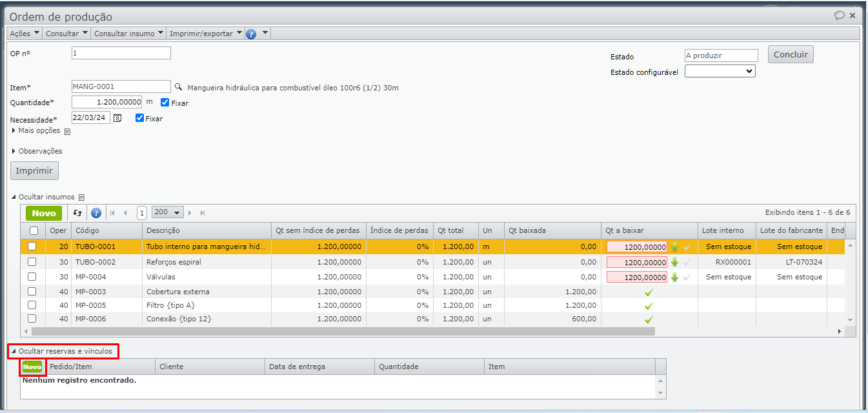Click the chat bubble icon in title bar

[840, 15]
